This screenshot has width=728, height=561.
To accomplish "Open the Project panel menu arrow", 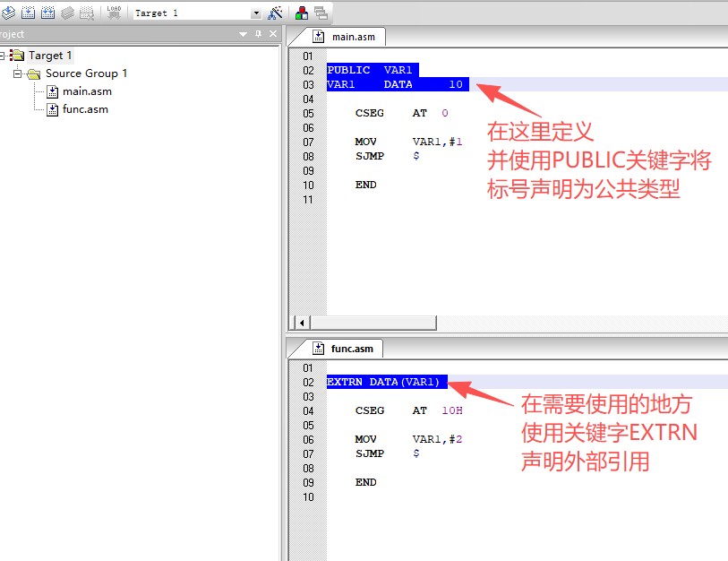I will click(x=244, y=34).
